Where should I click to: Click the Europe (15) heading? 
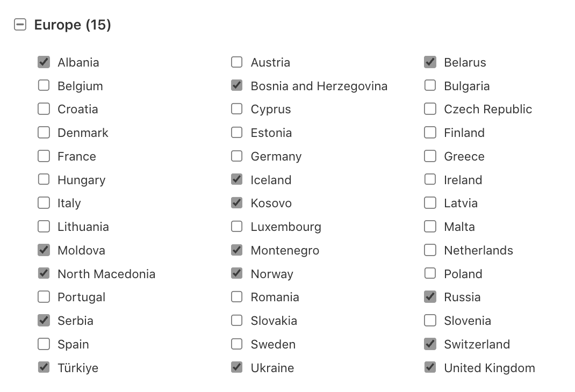click(73, 25)
